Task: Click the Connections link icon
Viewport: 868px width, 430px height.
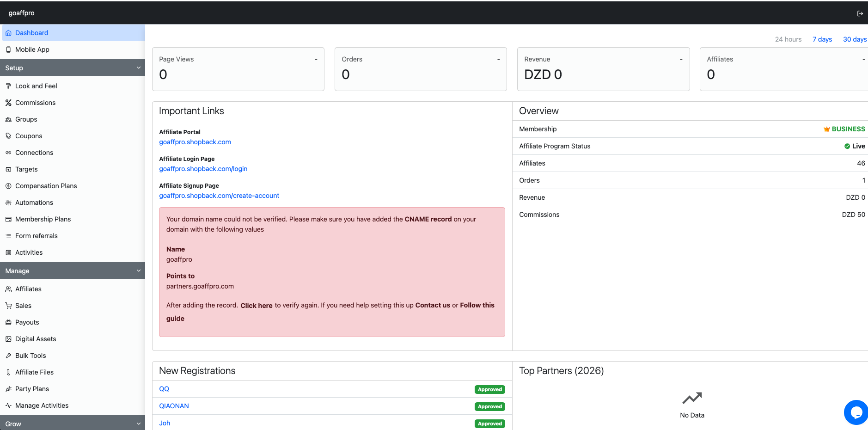Action: tap(8, 153)
